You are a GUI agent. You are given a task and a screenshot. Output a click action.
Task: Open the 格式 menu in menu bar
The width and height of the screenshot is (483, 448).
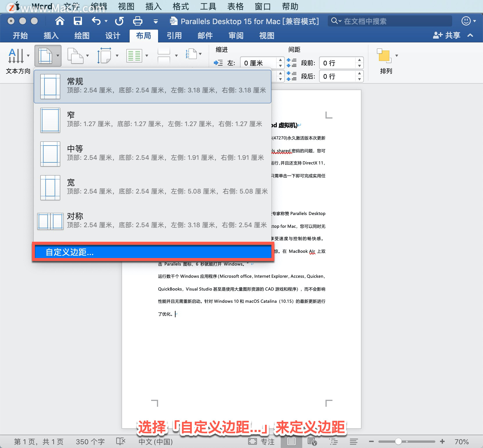click(181, 6)
